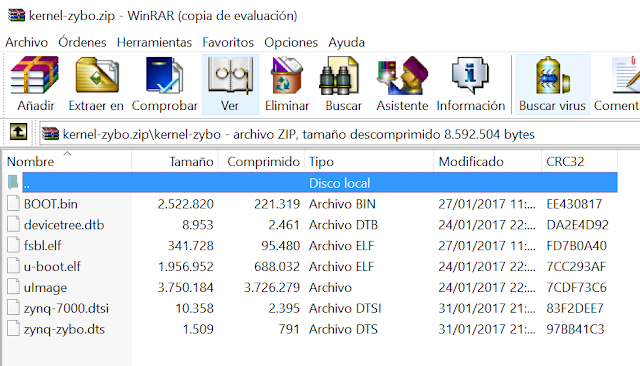The width and height of the screenshot is (640, 366).
Task: Click the Buscar binoculars icon
Action: pyautogui.click(x=339, y=75)
